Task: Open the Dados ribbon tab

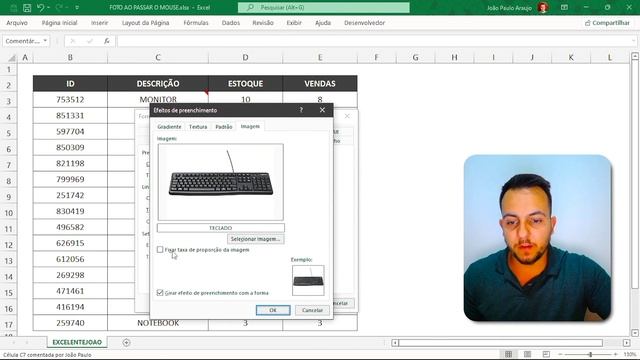Action: point(231,23)
